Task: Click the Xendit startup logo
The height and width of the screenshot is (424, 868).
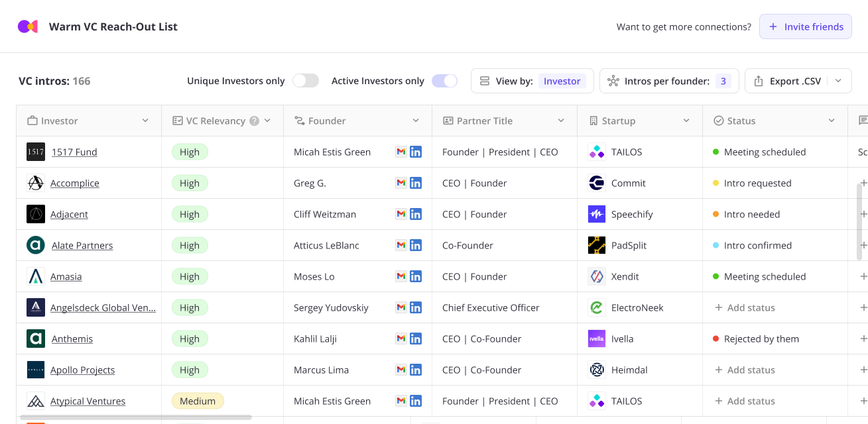Action: [x=597, y=276]
